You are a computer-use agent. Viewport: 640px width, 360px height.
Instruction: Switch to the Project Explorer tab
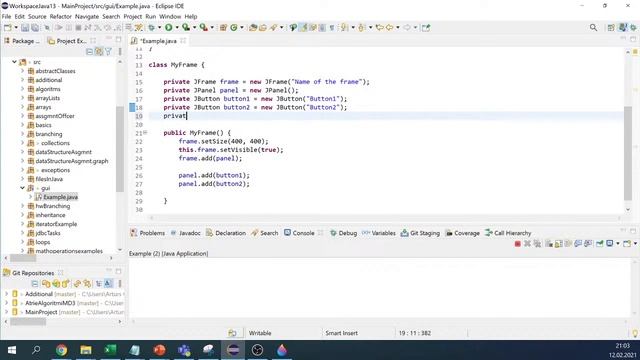point(67,41)
